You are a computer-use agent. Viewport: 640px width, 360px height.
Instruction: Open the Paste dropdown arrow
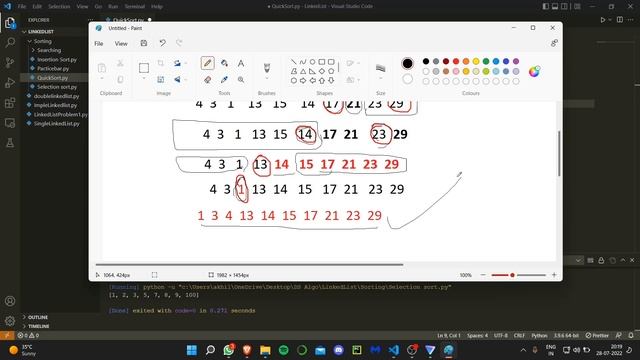[x=102, y=79]
